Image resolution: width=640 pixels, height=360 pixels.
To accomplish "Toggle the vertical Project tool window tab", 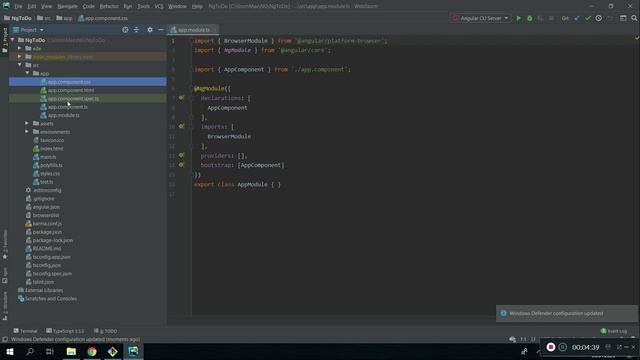I will [x=5, y=40].
